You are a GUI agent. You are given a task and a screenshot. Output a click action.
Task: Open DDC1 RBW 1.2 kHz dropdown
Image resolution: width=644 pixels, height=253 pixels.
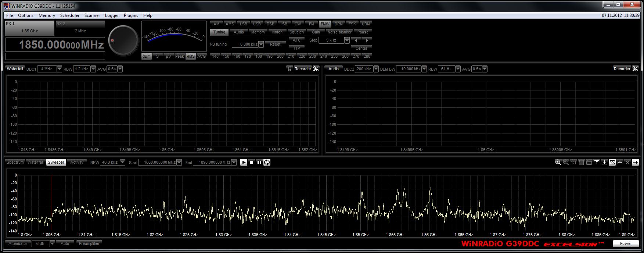pos(93,69)
